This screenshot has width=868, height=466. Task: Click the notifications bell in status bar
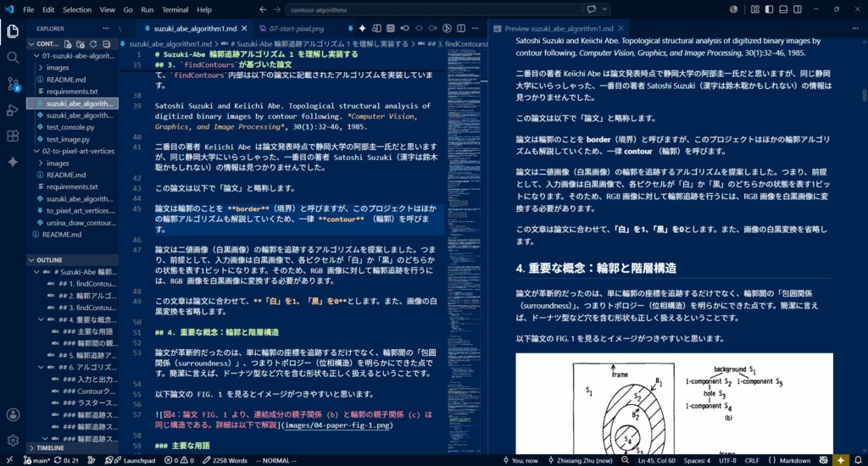click(x=858, y=460)
